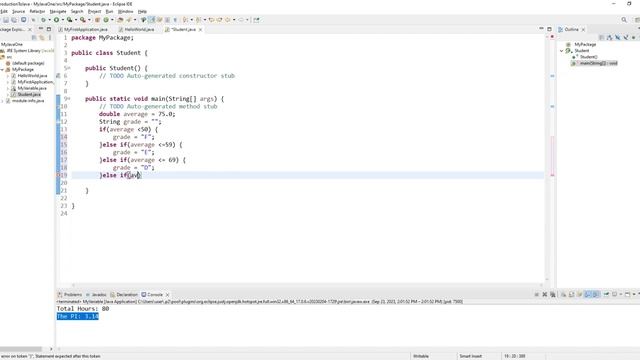Click the New Java Package toolbar icon

[98, 20]
